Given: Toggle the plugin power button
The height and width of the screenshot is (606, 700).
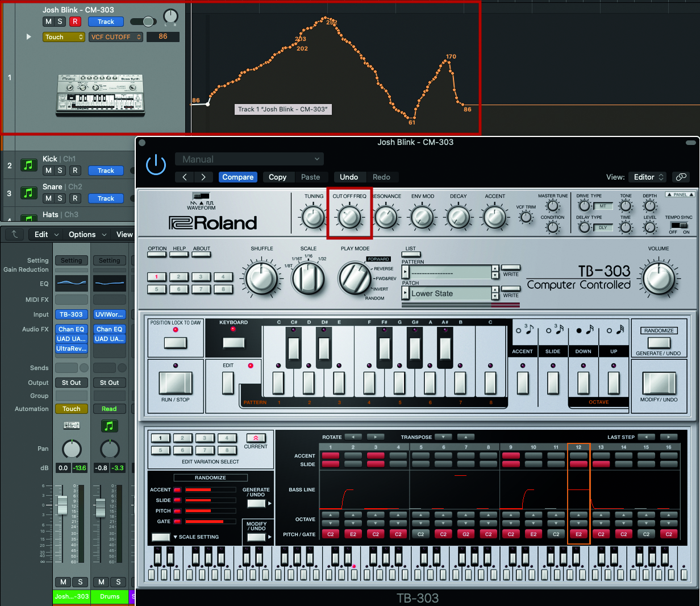Looking at the screenshot, I should [156, 165].
